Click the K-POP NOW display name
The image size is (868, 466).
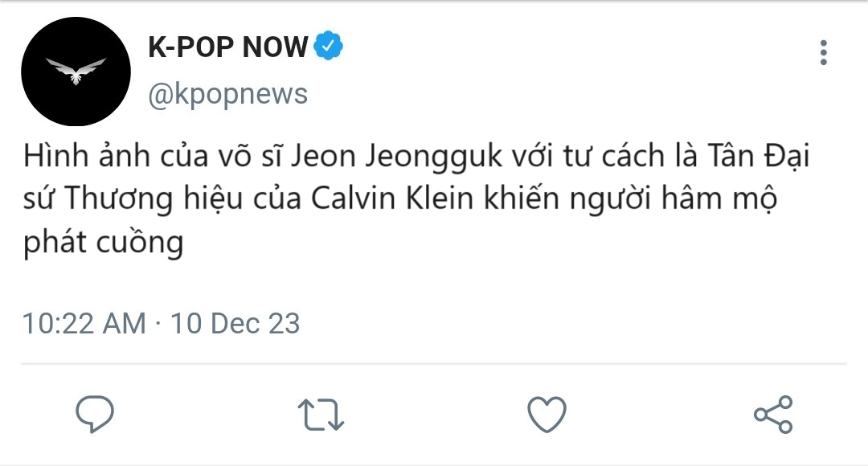pos(228,48)
